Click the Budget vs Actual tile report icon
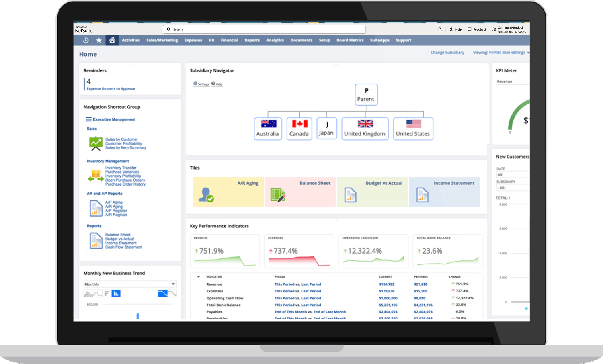This screenshot has width=603, height=364. pos(351,195)
